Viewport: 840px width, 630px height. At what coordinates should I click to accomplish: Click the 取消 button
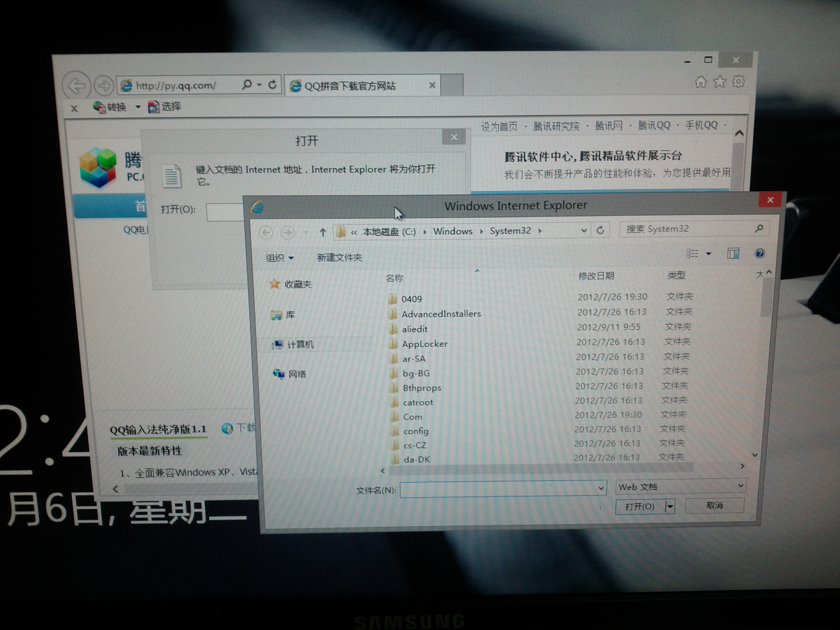(x=714, y=505)
